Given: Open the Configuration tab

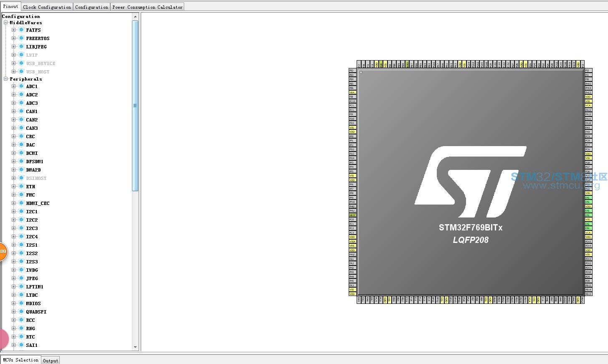Looking at the screenshot, I should (x=91, y=7).
